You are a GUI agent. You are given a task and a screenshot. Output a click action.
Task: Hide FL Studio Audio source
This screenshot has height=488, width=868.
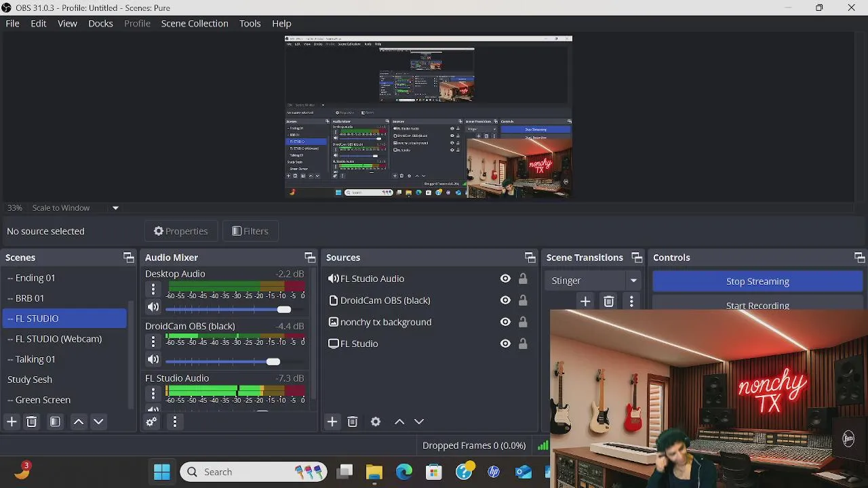point(505,279)
